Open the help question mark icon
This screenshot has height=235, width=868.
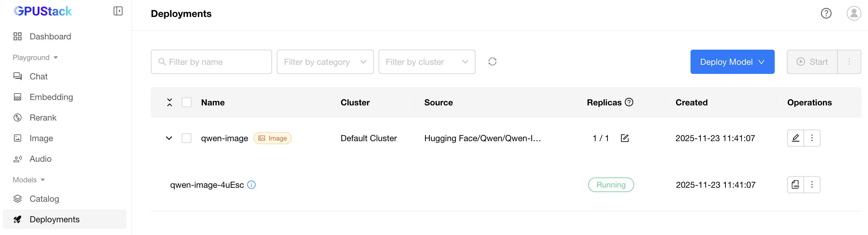[826, 14]
